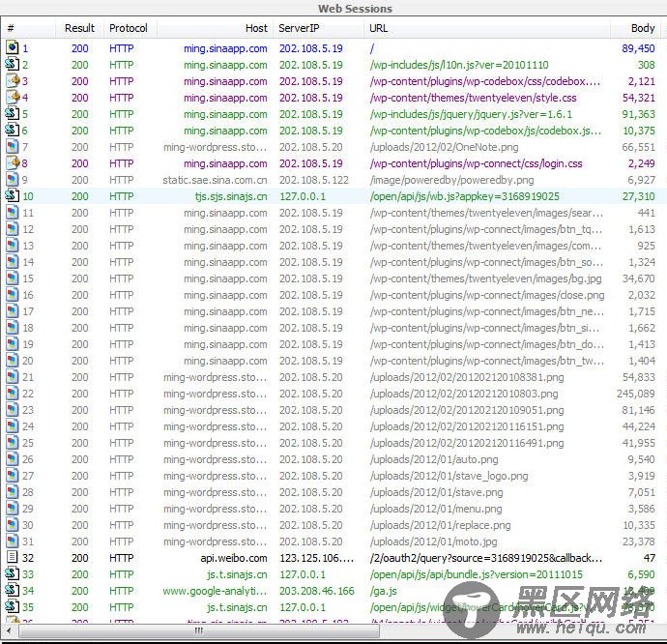Viewport: 667px width, 644px height.
Task: Select the /wp-content/plugins/wp-connect/images/close.png URL
Action: point(487,295)
